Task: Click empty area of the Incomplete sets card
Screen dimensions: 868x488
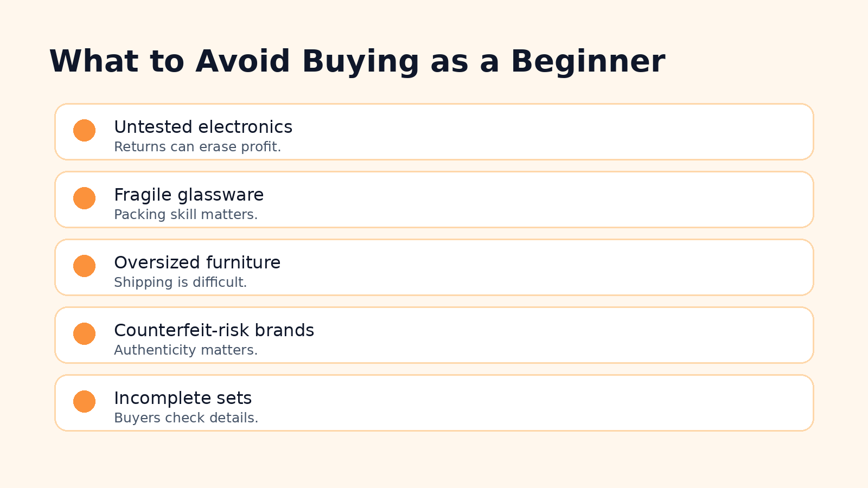Action: click(542, 403)
